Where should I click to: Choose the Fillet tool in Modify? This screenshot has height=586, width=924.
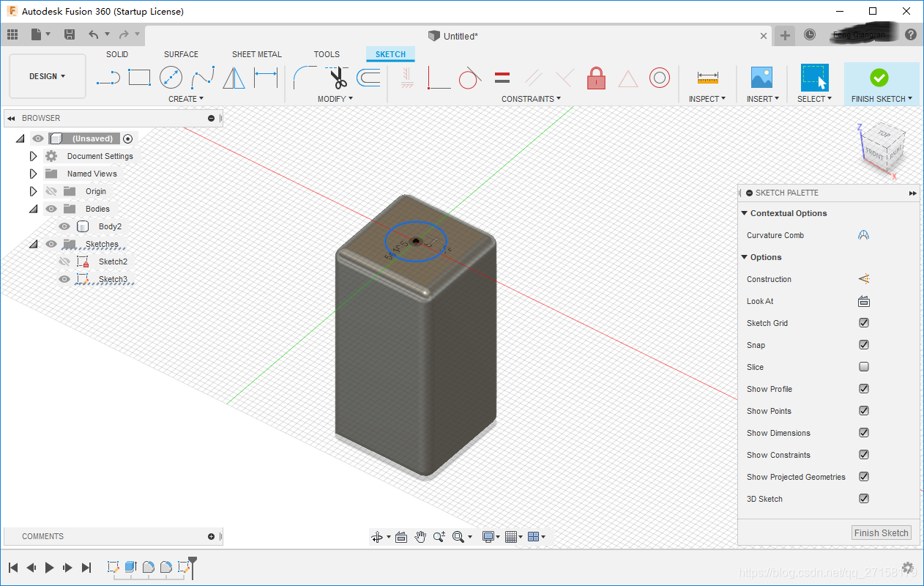305,77
